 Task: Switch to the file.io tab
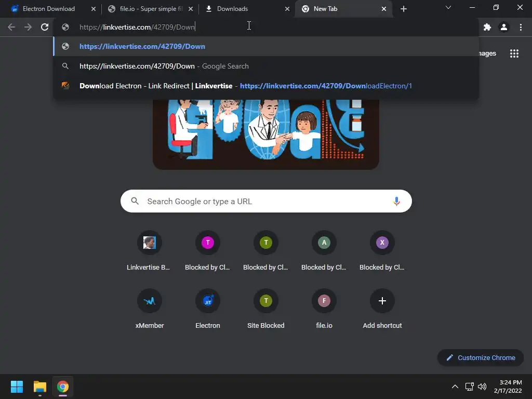click(149, 9)
